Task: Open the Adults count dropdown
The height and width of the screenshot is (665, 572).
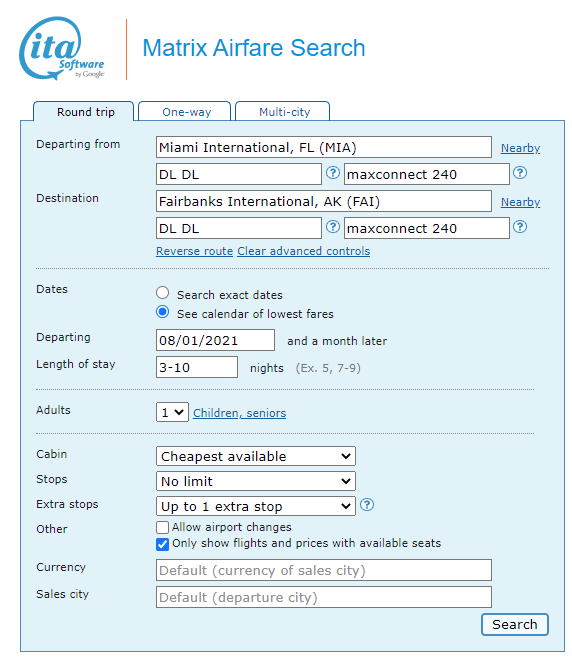Action: [172, 412]
